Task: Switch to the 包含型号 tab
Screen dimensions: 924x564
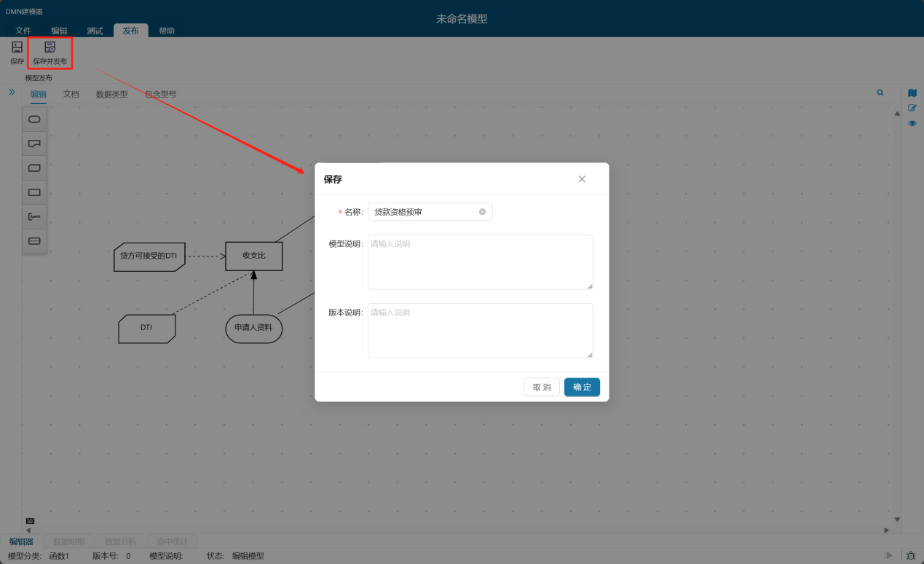Action: point(160,94)
